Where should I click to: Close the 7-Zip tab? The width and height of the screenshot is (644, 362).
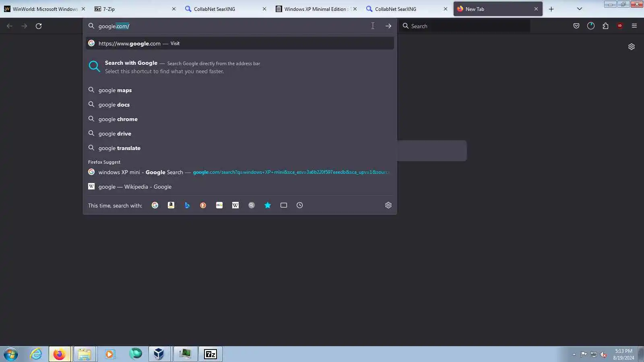click(x=174, y=9)
